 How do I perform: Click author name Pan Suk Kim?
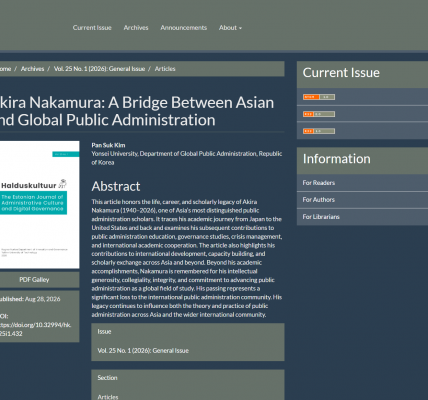(x=108, y=145)
